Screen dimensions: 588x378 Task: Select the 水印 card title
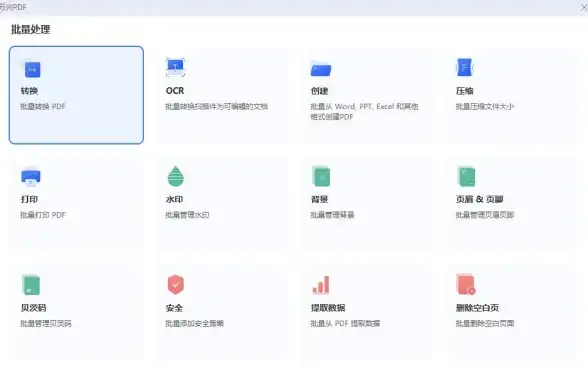click(174, 200)
